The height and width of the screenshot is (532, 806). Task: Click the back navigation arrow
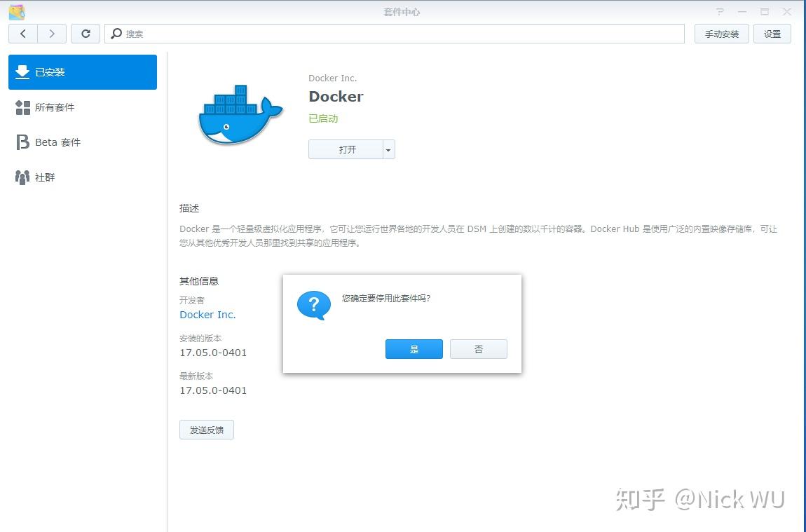click(x=22, y=33)
